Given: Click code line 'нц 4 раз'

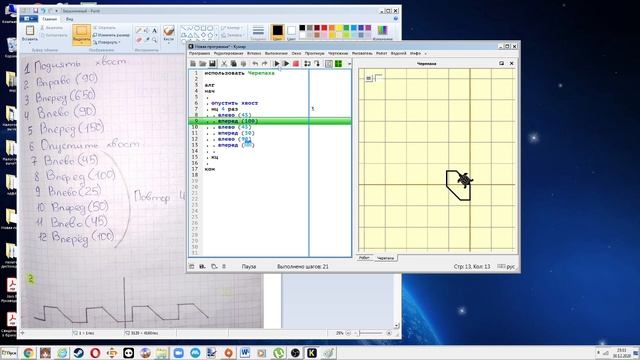Looking at the screenshot, I should (x=224, y=109).
